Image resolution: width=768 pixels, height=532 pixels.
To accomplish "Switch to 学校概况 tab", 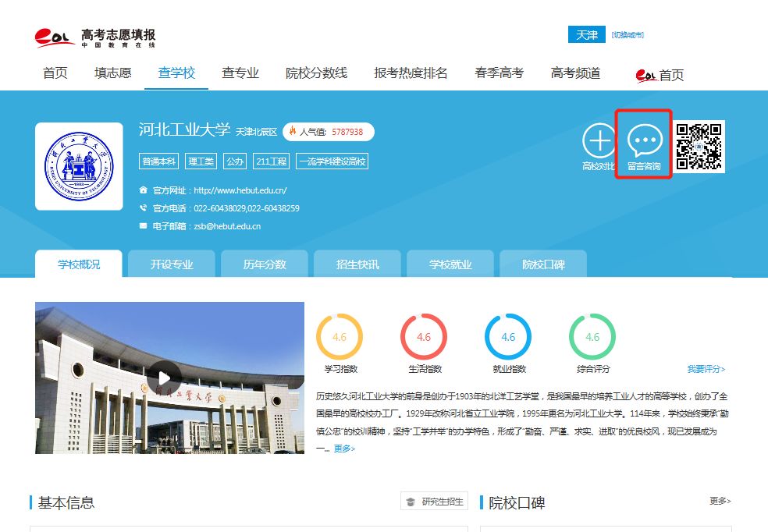I will [x=79, y=264].
